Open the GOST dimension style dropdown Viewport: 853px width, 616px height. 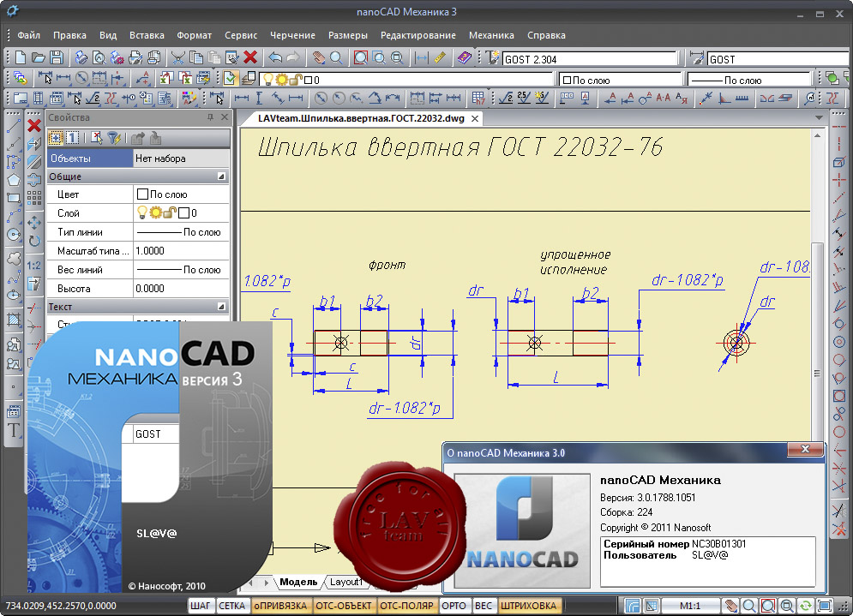[x=778, y=59]
